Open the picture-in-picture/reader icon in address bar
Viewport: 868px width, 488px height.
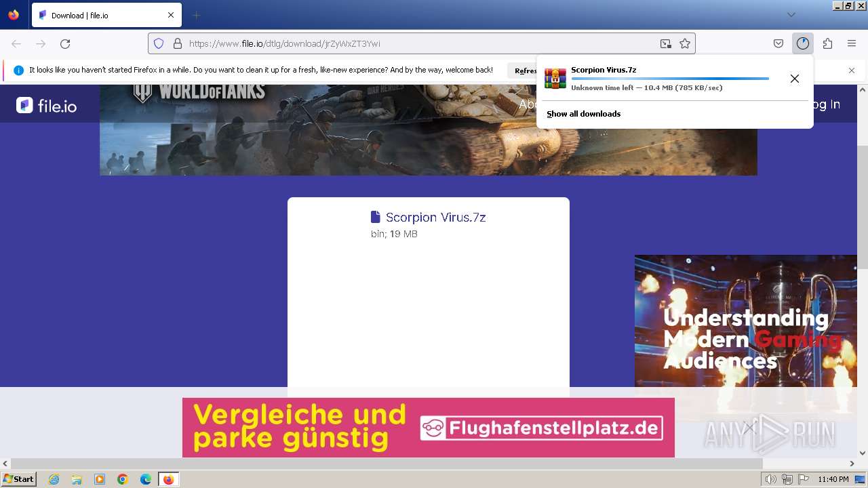666,44
